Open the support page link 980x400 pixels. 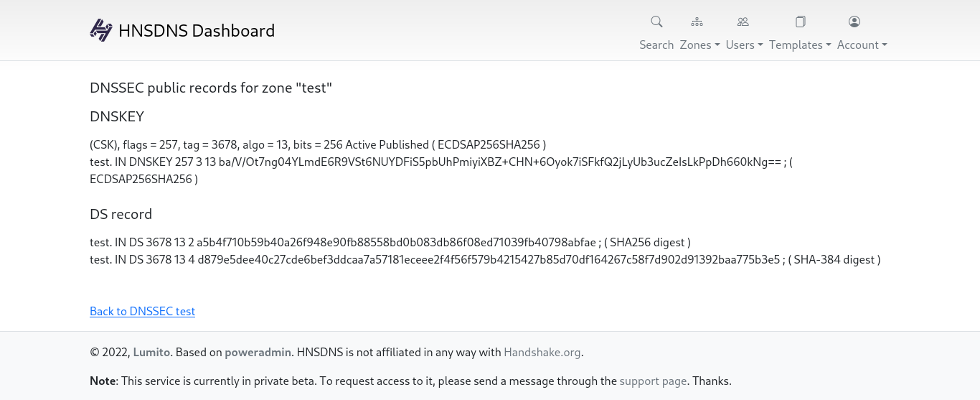pyautogui.click(x=653, y=381)
